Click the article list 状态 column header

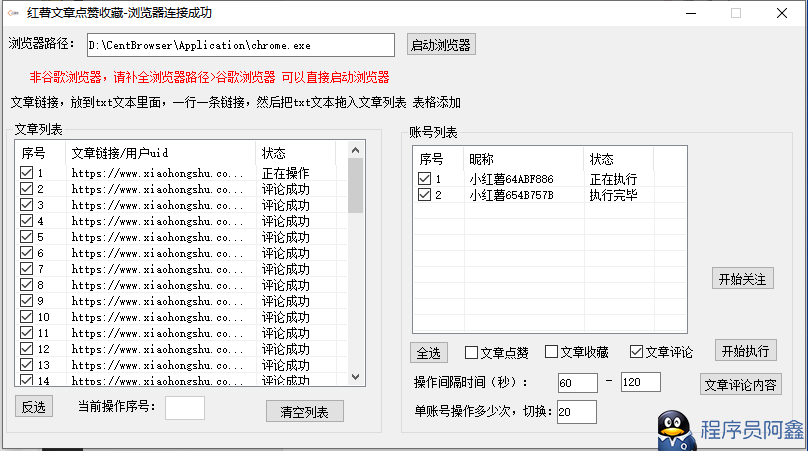296,153
